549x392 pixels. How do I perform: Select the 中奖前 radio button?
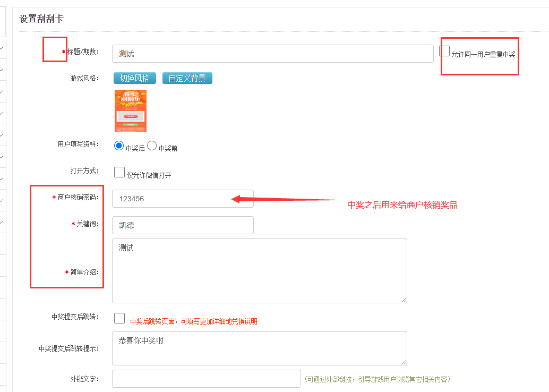[x=152, y=146]
